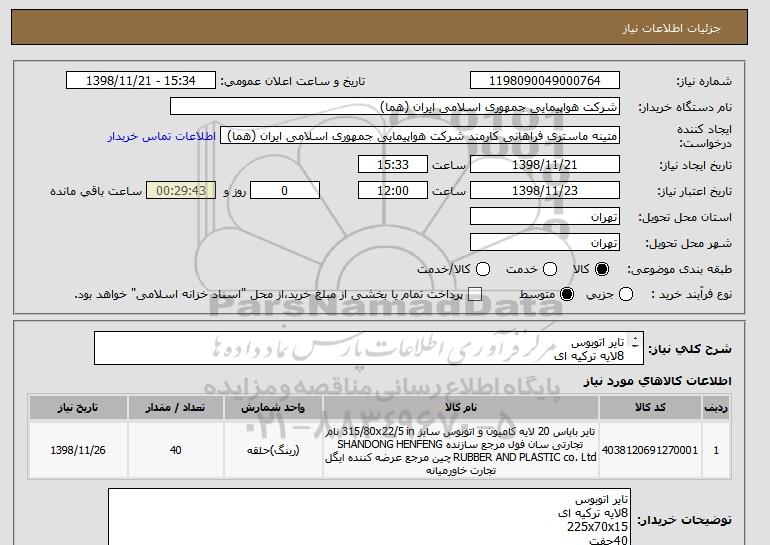Tick the اسناد خزانه اسلامی payment checkbox

click(x=475, y=295)
